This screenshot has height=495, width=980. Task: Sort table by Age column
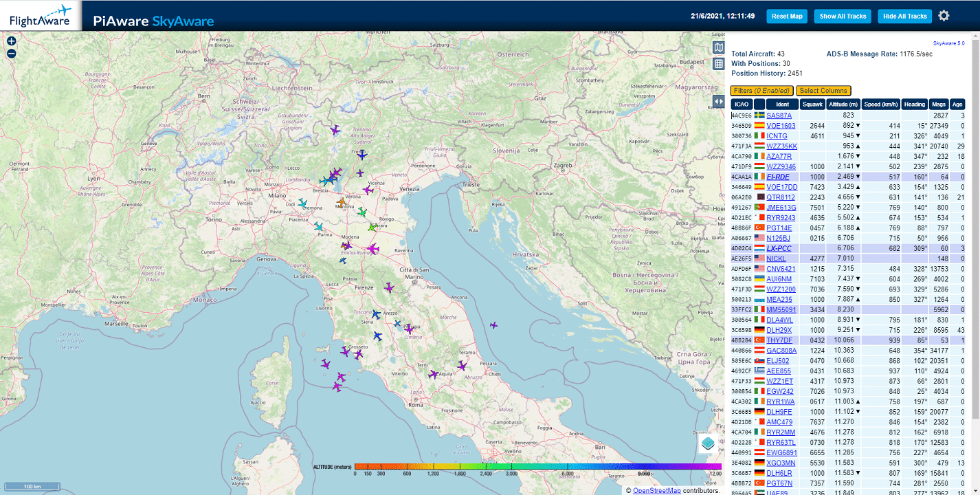tap(958, 104)
